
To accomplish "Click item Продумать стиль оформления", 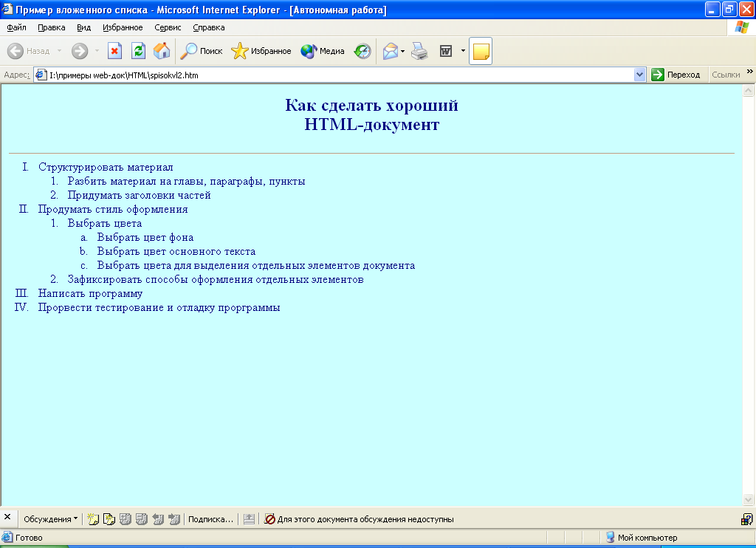I will click(113, 209).
